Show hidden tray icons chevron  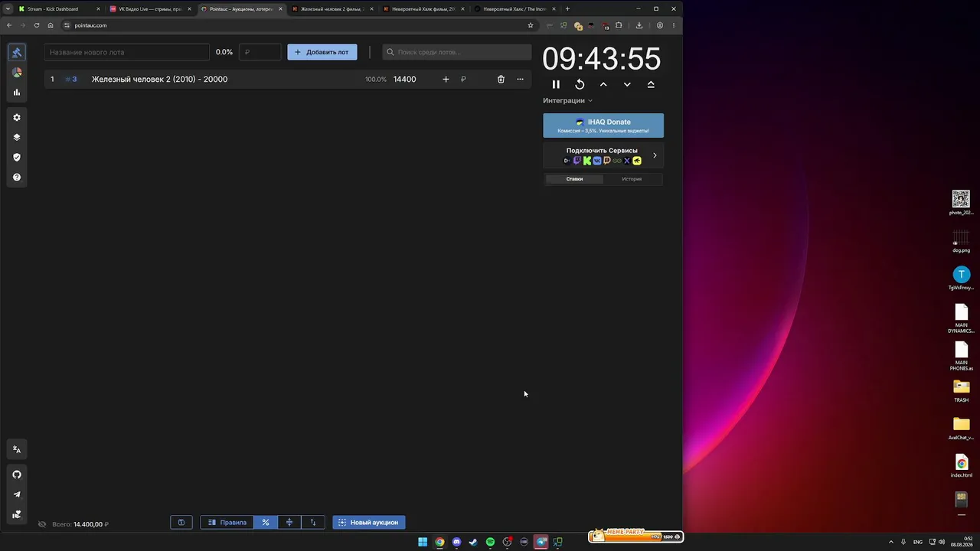tap(890, 542)
